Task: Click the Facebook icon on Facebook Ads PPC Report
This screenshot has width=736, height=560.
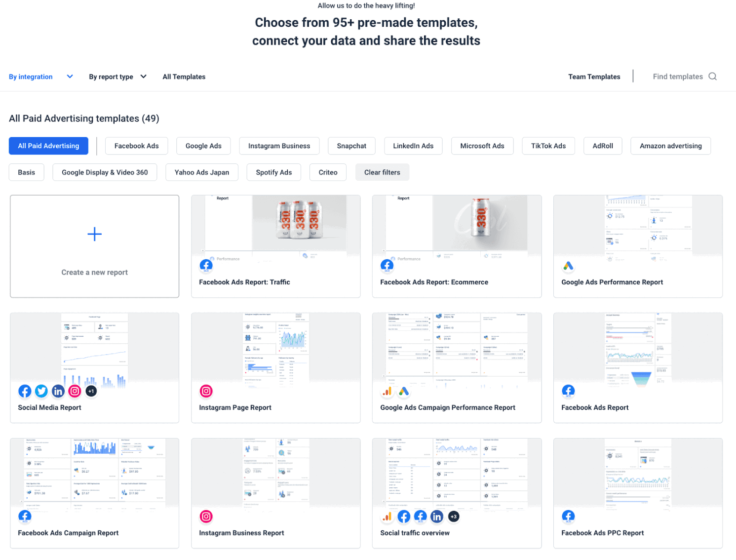Action: (568, 516)
